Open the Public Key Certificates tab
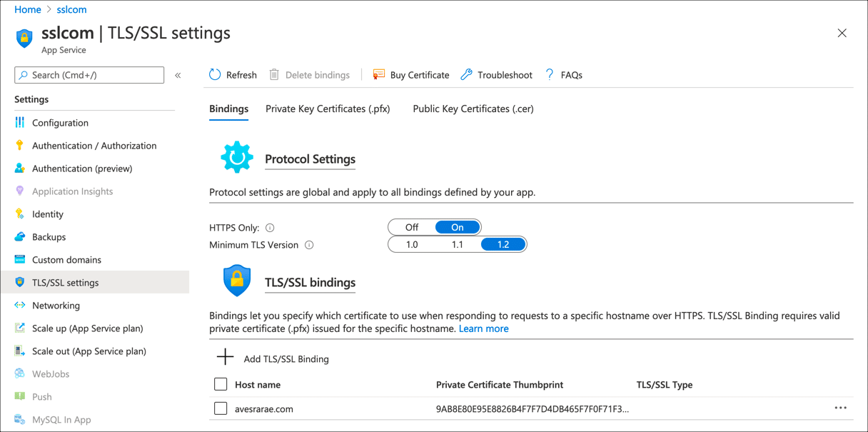This screenshot has width=868, height=432. 473,109
